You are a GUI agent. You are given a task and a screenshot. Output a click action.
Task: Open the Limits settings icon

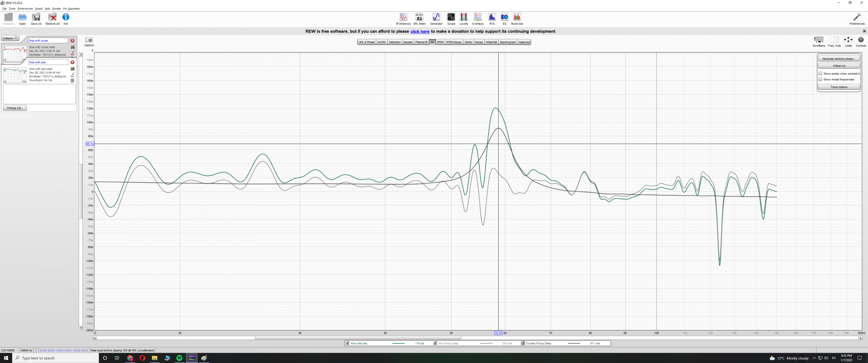[848, 40]
